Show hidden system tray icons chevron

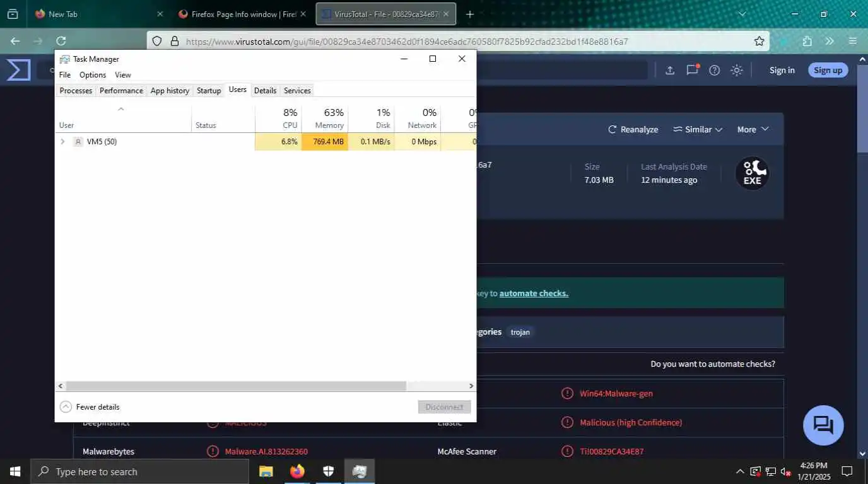click(x=740, y=471)
